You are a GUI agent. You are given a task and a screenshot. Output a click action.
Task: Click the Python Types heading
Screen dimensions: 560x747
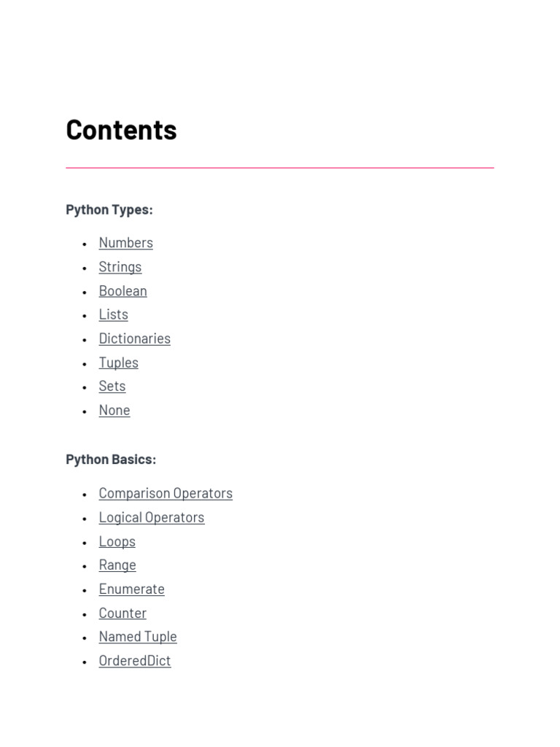pos(109,210)
